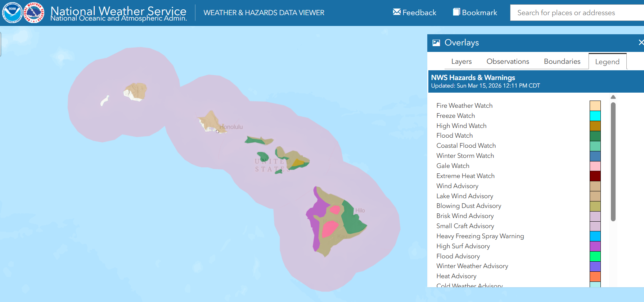This screenshot has width=644, height=302.
Task: Click the Overlays panel picture icon
Action: [x=436, y=43]
